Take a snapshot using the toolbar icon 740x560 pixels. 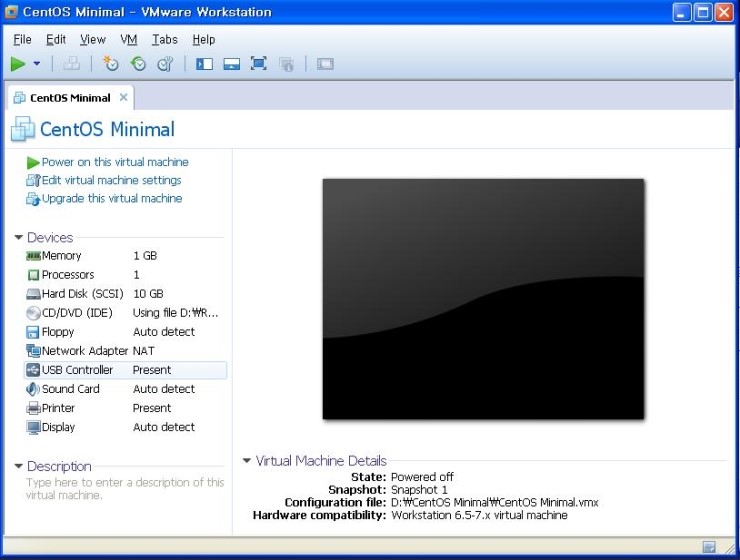111,64
